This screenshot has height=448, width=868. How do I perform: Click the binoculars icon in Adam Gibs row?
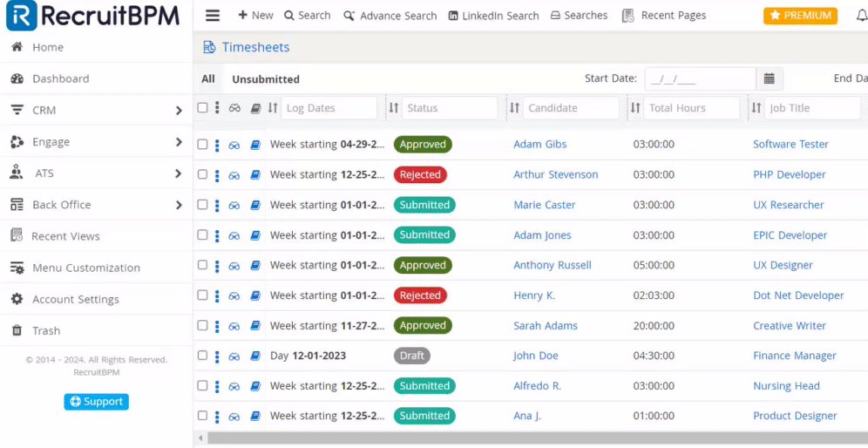234,145
